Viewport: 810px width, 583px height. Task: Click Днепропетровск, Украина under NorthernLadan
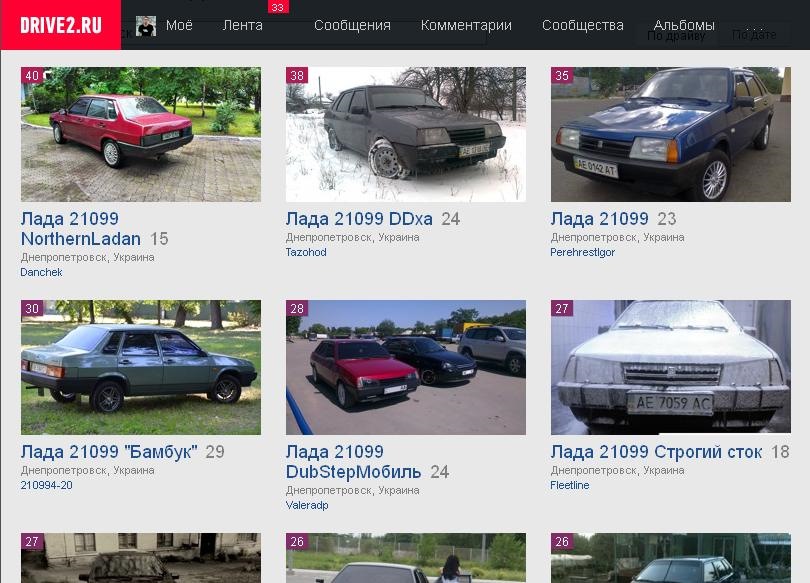click(87, 257)
